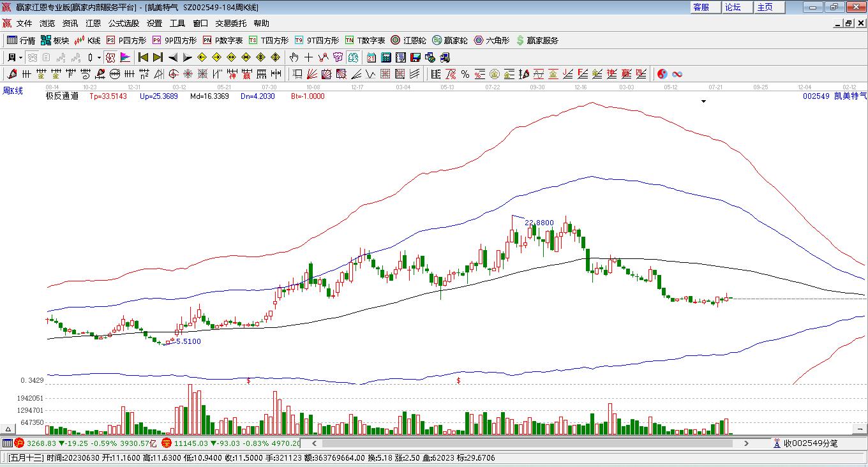This screenshot has width=868, height=467.
Task: Open the T四方形 tool
Action: point(269,40)
